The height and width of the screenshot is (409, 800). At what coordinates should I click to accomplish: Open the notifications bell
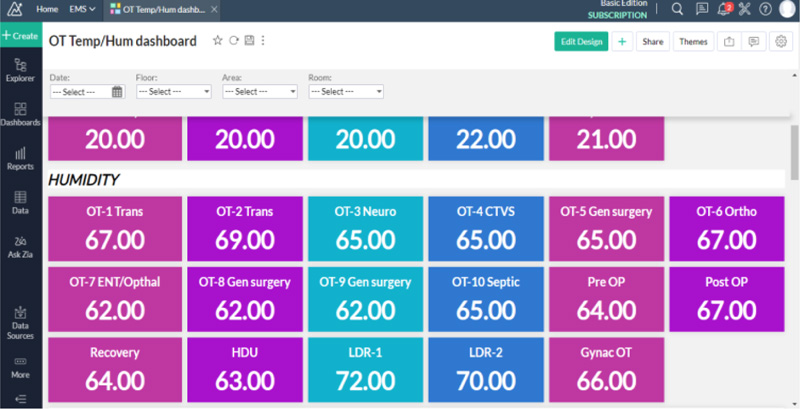(x=724, y=9)
